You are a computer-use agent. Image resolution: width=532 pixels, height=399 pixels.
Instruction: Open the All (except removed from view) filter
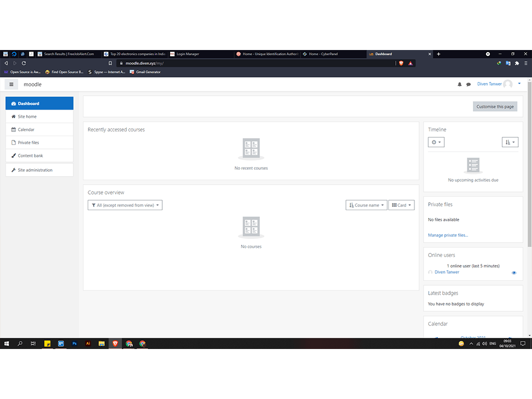click(x=125, y=205)
